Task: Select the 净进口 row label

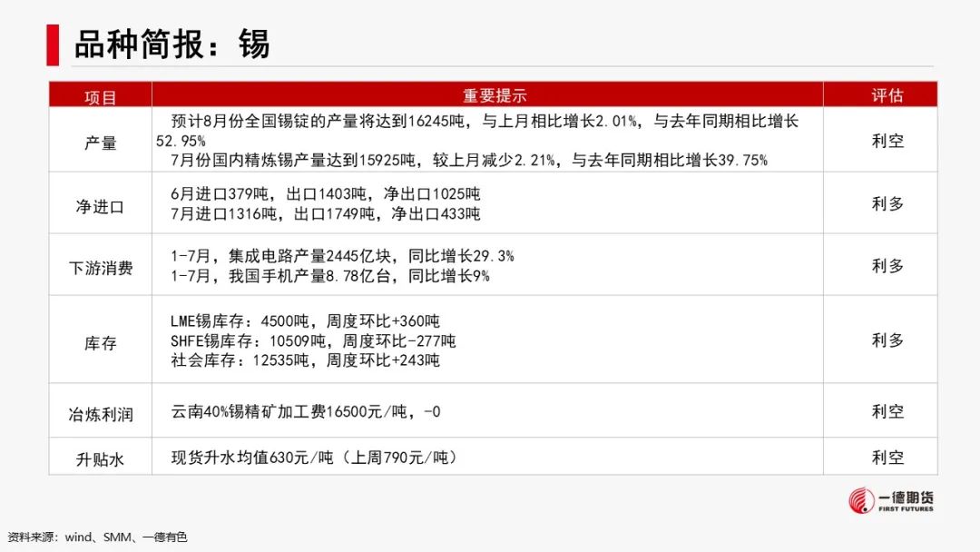Action: click(x=101, y=206)
